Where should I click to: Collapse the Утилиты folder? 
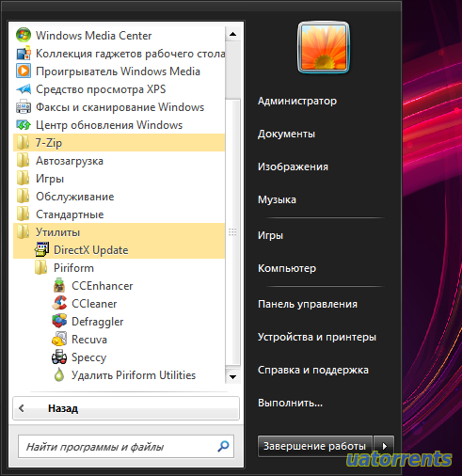(119, 232)
